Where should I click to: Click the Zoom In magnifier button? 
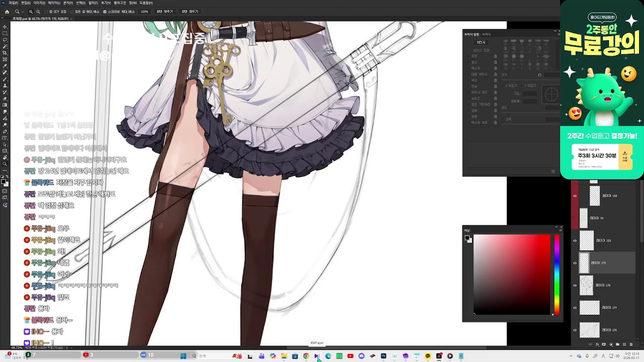31,12
